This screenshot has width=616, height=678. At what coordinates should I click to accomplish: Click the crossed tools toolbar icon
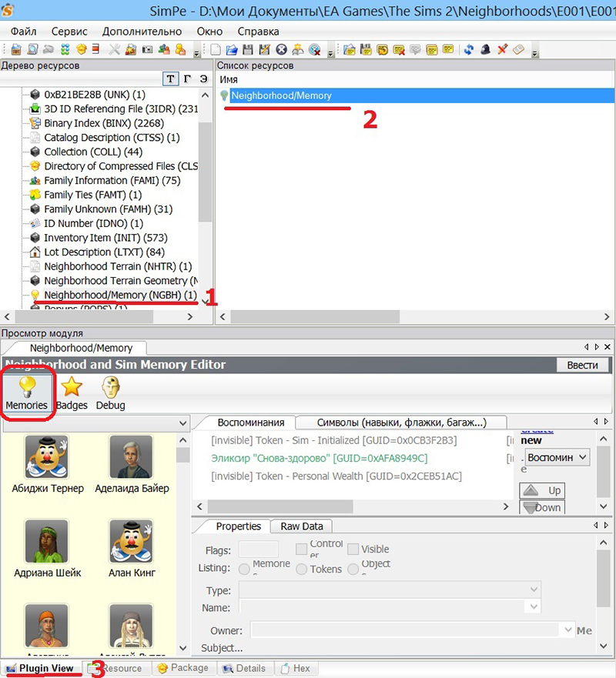[115, 50]
